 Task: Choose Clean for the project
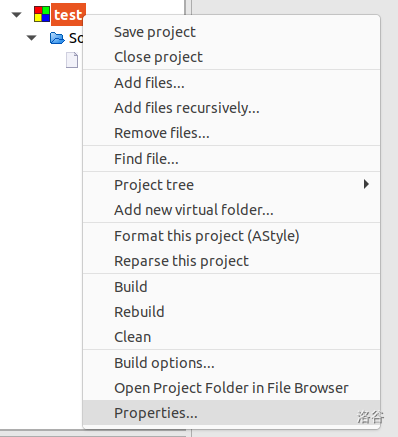pyautogui.click(x=231, y=337)
